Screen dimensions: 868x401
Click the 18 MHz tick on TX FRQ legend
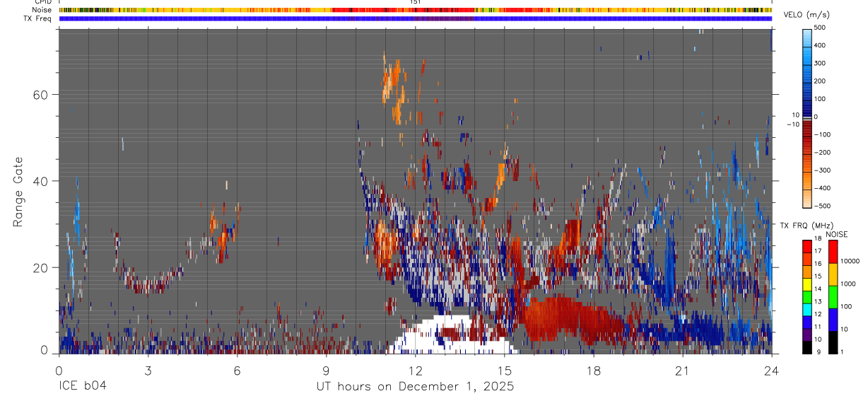pyautogui.click(x=818, y=240)
